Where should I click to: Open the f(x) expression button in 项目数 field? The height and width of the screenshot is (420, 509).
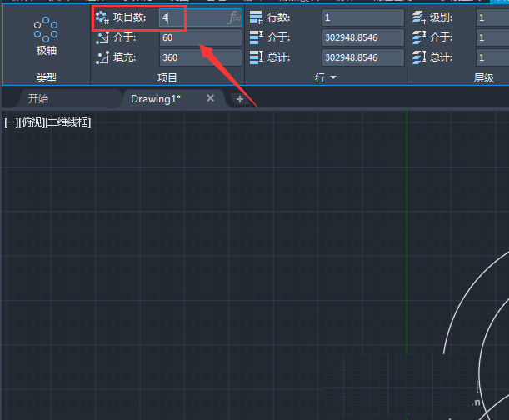234,17
